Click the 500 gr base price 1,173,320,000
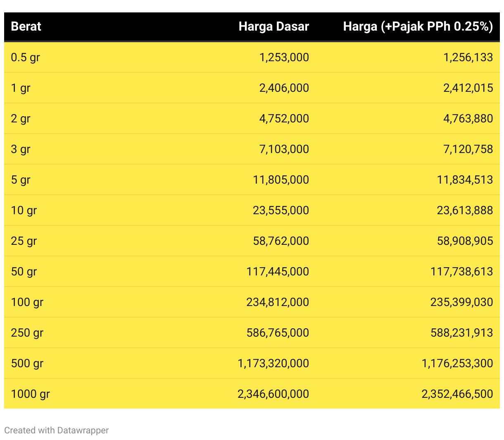This screenshot has height=440, width=504. [273, 363]
